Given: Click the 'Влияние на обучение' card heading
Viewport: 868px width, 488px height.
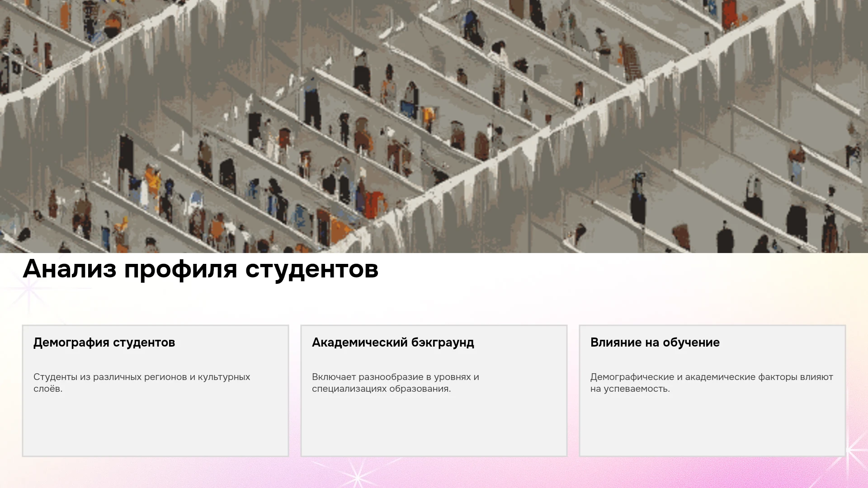Looking at the screenshot, I should point(655,343).
